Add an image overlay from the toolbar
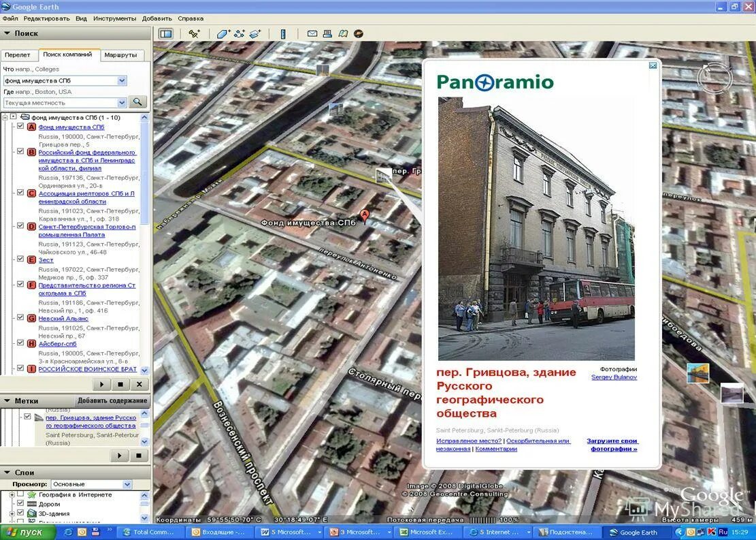This screenshot has width=756, height=540. coord(256,34)
